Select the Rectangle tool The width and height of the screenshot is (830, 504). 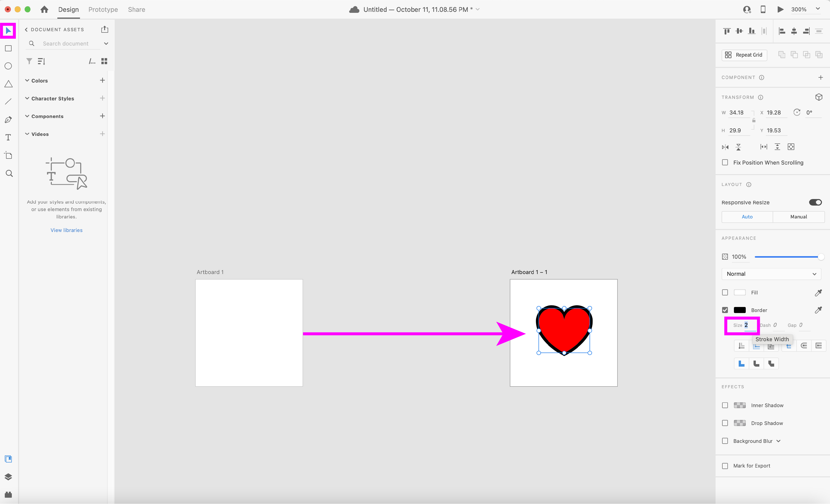pyautogui.click(x=8, y=49)
